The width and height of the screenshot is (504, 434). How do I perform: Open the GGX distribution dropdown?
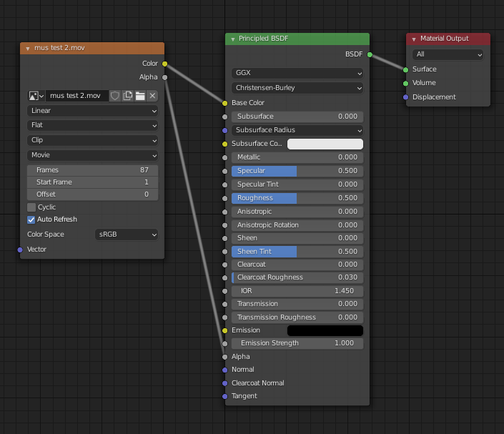point(297,73)
